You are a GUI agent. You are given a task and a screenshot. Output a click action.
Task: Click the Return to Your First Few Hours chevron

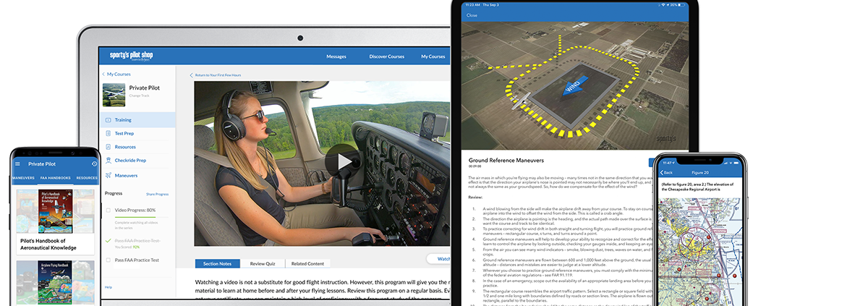[192, 75]
